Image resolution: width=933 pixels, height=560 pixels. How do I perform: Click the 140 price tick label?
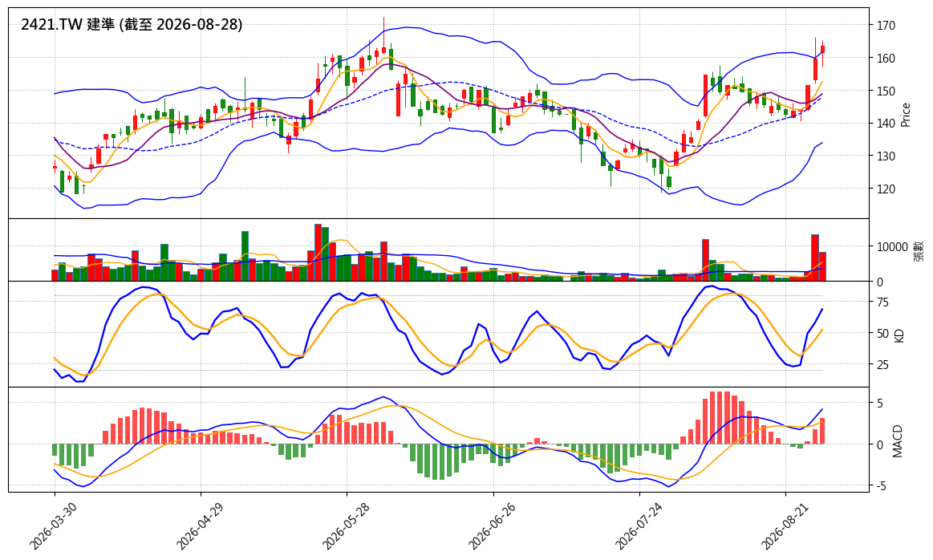coord(886,124)
